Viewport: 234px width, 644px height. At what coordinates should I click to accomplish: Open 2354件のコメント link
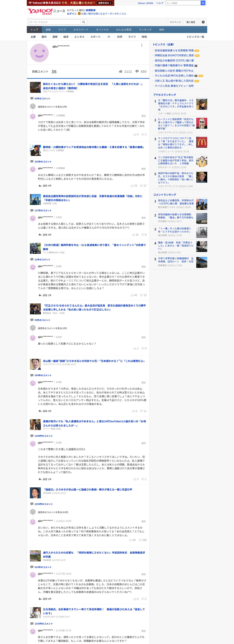coord(44,504)
